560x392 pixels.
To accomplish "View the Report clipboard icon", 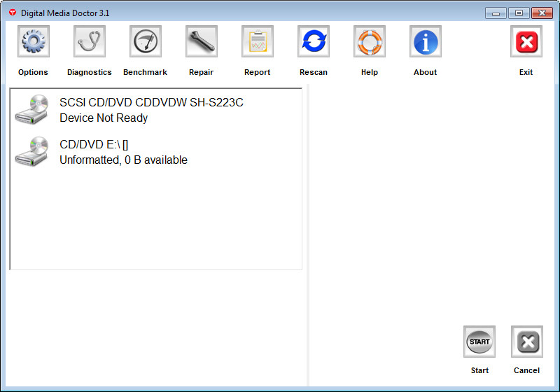I will (x=258, y=41).
